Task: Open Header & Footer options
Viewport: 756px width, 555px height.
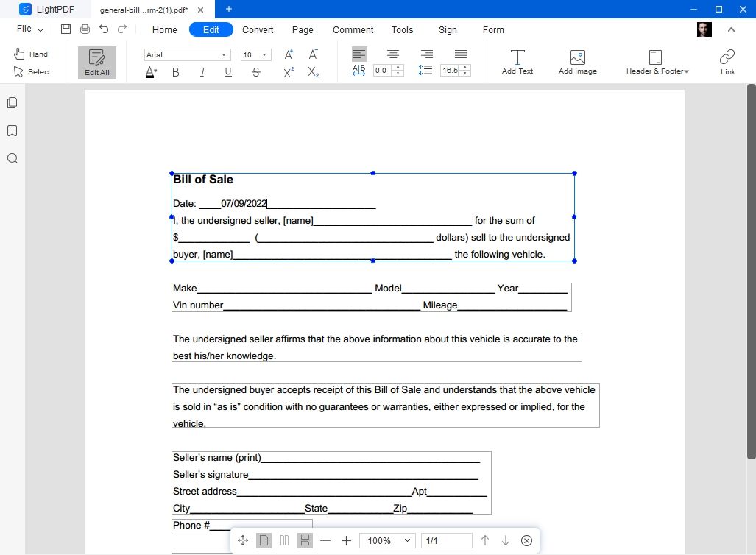Action: click(657, 62)
